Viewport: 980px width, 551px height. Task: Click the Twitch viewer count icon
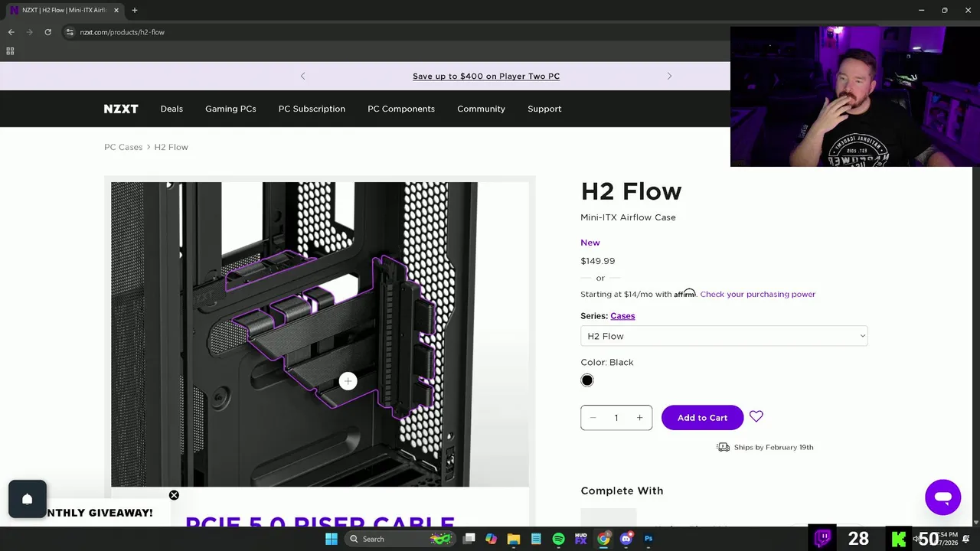[x=823, y=538]
